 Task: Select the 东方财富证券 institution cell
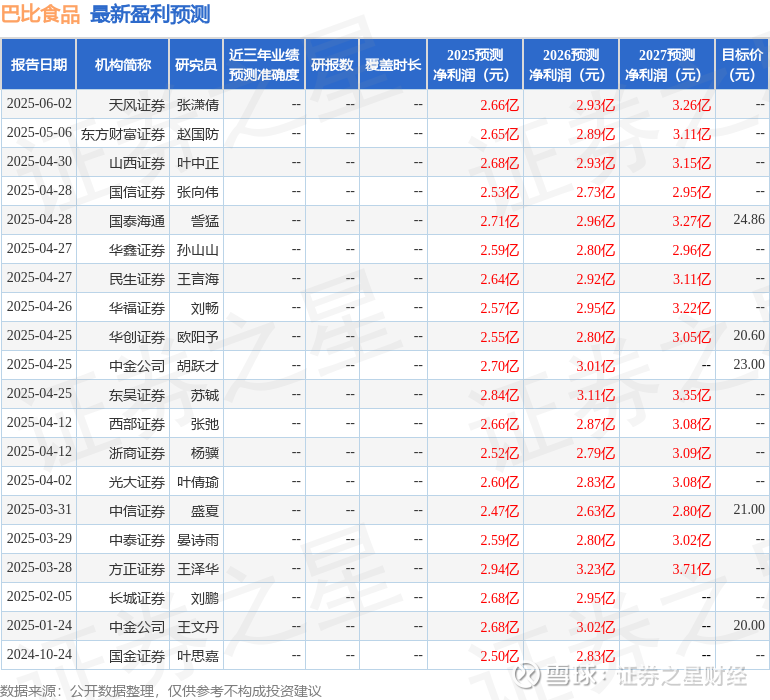[123, 134]
